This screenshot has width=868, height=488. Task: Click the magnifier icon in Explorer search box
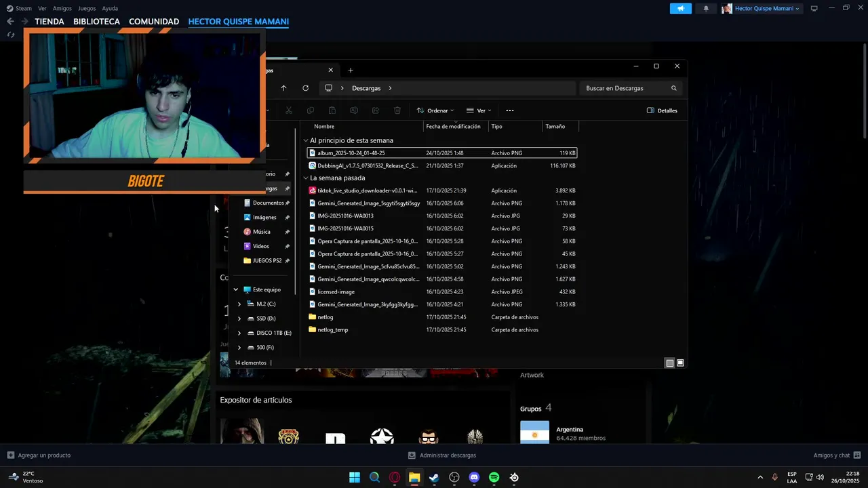pyautogui.click(x=673, y=88)
